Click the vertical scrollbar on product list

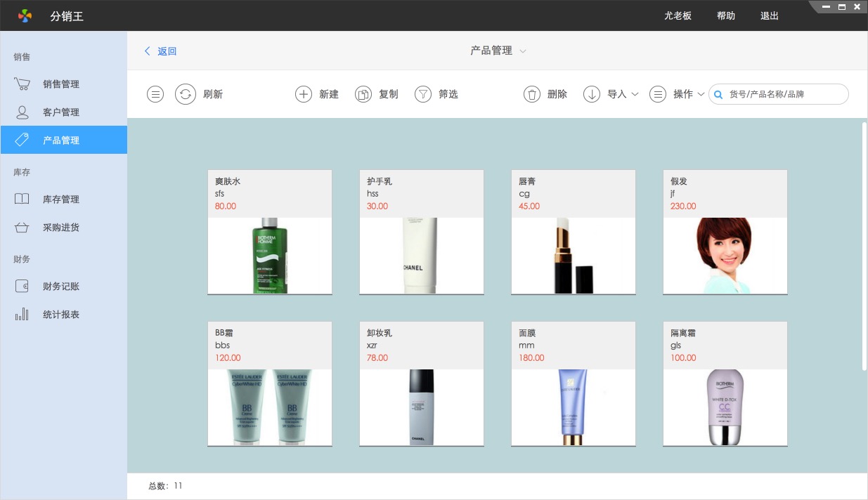(864, 246)
